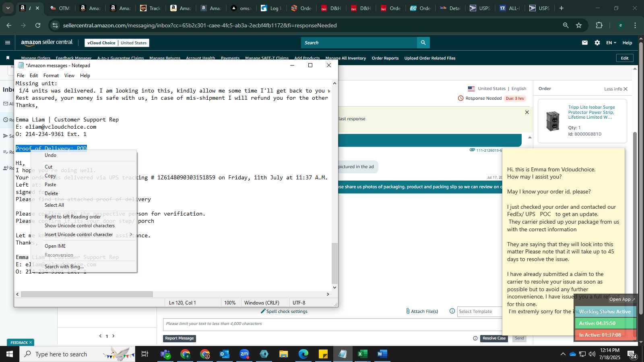Open Chrome extensions puzzle icon

pyautogui.click(x=599, y=25)
